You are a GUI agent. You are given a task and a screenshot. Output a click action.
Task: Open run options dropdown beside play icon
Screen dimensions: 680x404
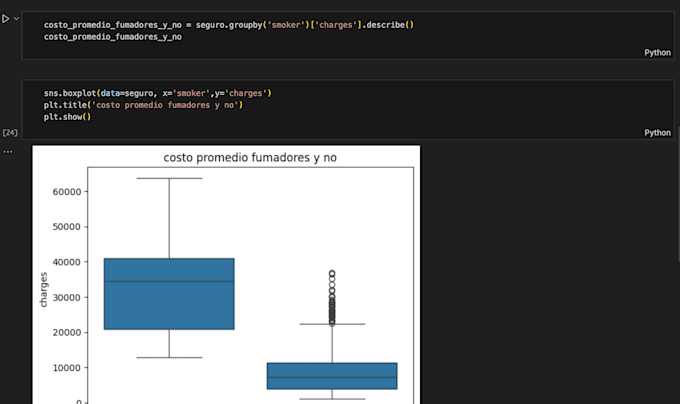point(16,19)
